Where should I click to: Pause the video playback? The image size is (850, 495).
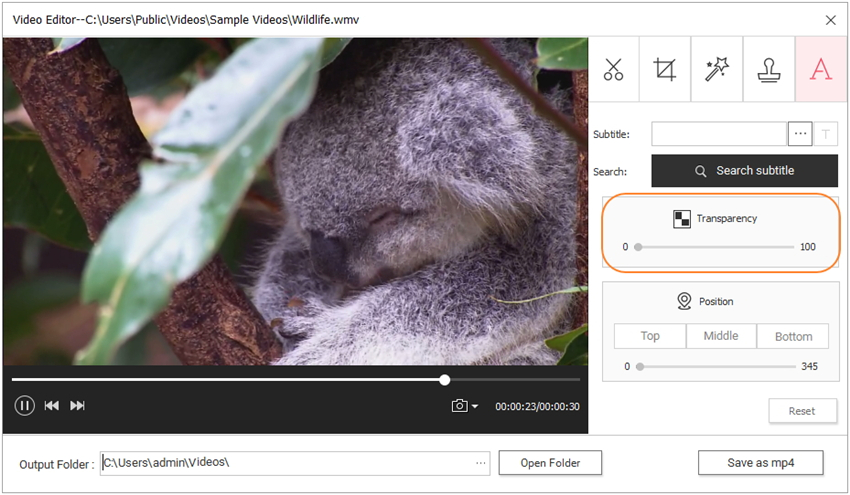pyautogui.click(x=25, y=405)
